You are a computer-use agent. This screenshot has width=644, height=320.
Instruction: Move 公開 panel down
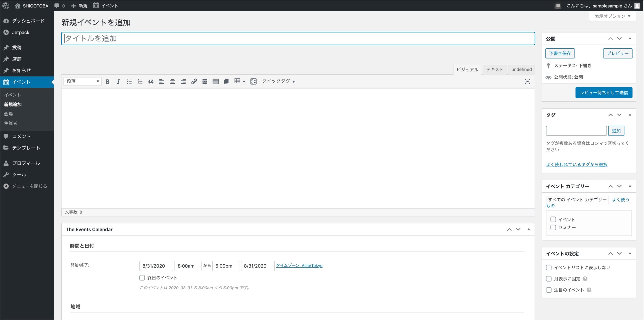619,39
